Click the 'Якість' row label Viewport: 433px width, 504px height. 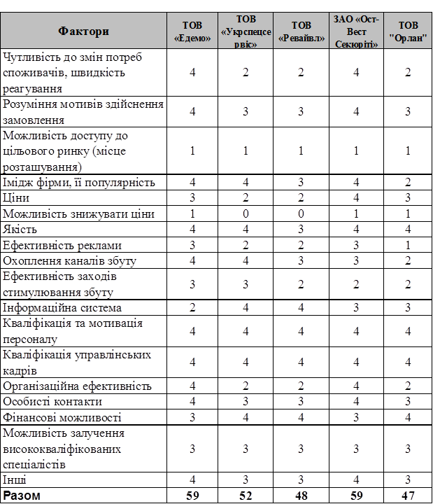tap(20, 229)
